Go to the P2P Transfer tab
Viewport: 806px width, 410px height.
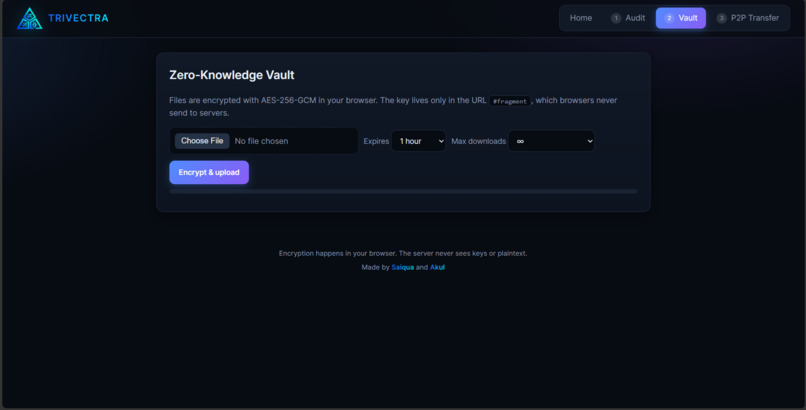(748, 18)
